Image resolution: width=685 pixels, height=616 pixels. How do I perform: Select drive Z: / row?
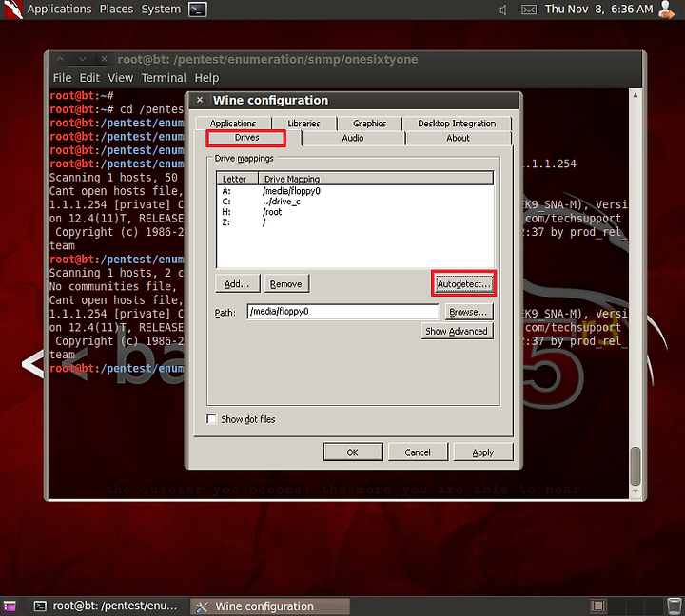pyautogui.click(x=355, y=222)
